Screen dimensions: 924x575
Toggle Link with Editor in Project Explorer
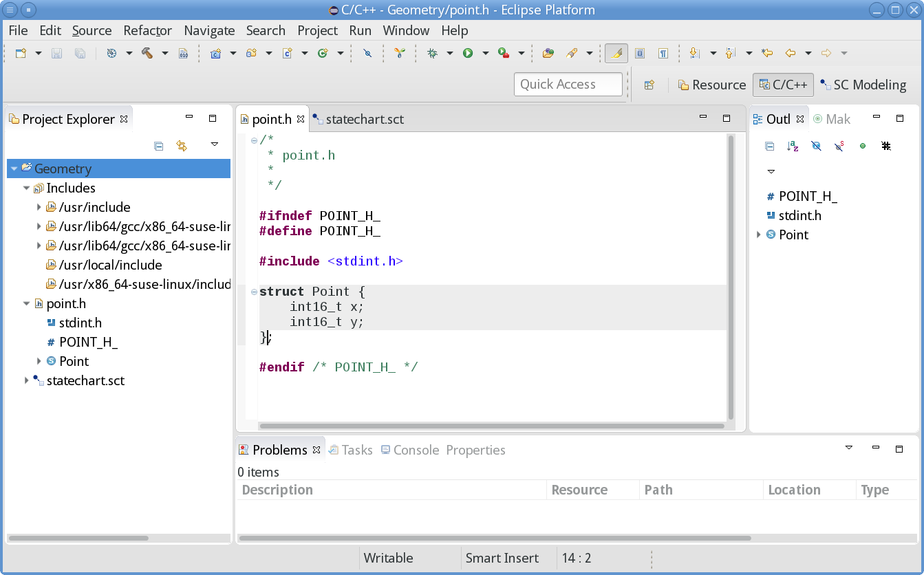pyautogui.click(x=182, y=145)
